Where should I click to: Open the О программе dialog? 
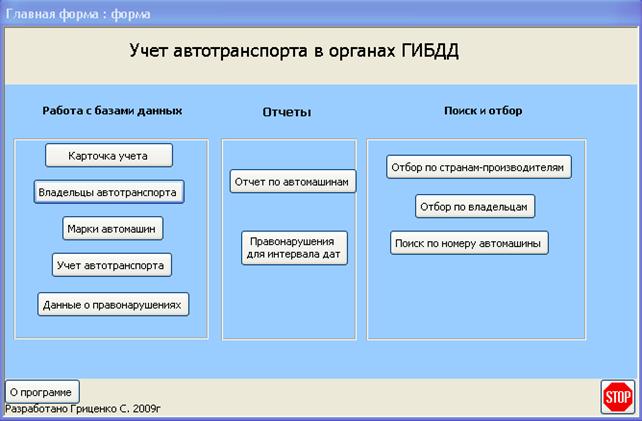tap(42, 392)
